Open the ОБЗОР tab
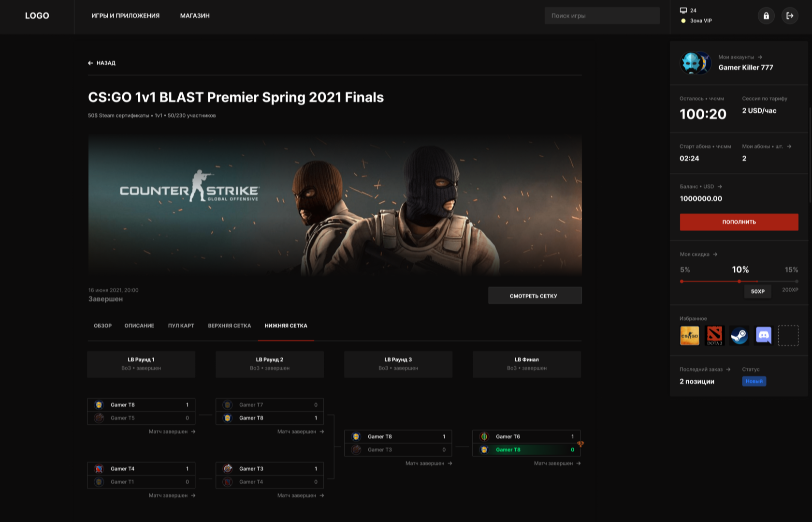 tap(102, 326)
